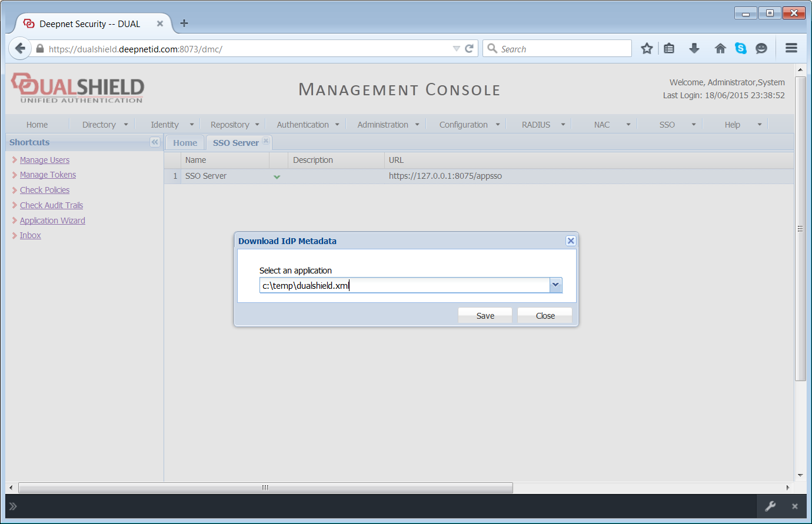
Task: Reload the page with the refresh icon
Action: 469,49
